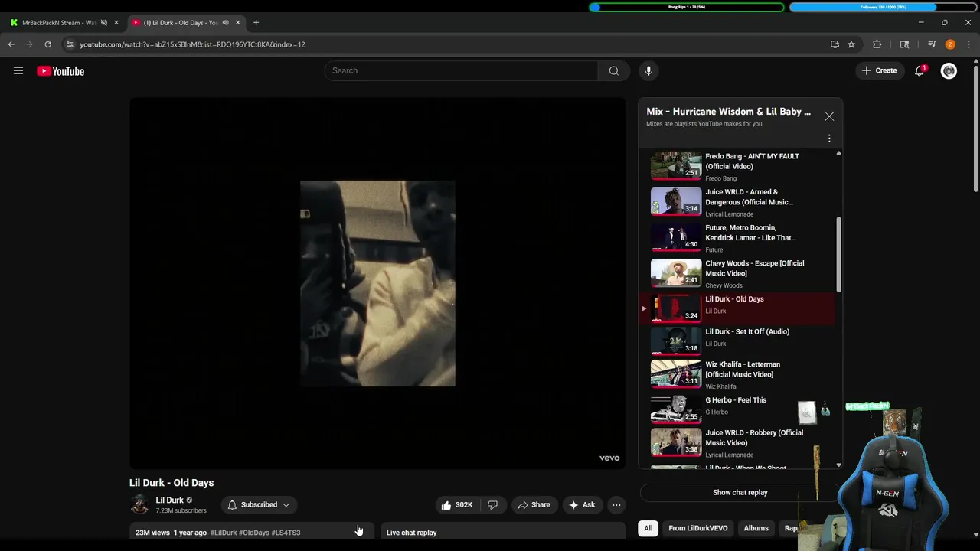Click the playlist scroll-up arrow
This screenshot has height=551, width=980.
tap(838, 153)
